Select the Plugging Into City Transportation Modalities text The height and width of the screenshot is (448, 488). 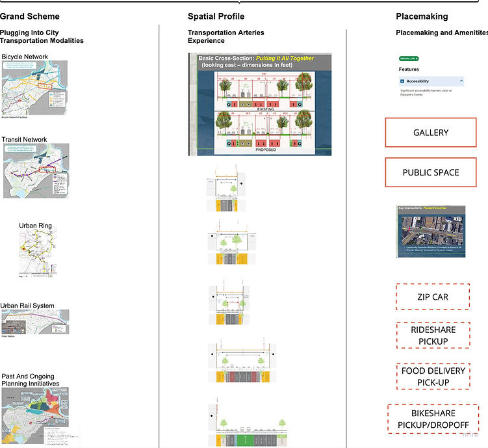[42, 36]
